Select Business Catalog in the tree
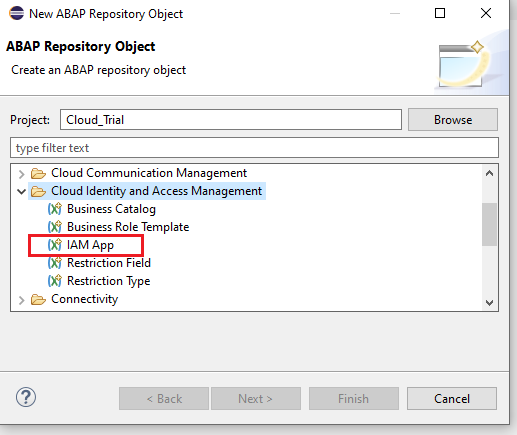 [x=111, y=209]
